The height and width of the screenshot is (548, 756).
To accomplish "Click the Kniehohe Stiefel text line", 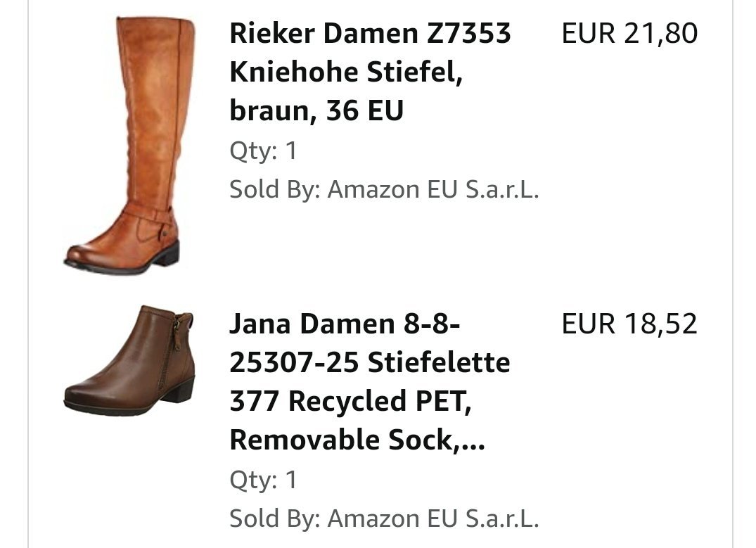I will (x=345, y=72).
